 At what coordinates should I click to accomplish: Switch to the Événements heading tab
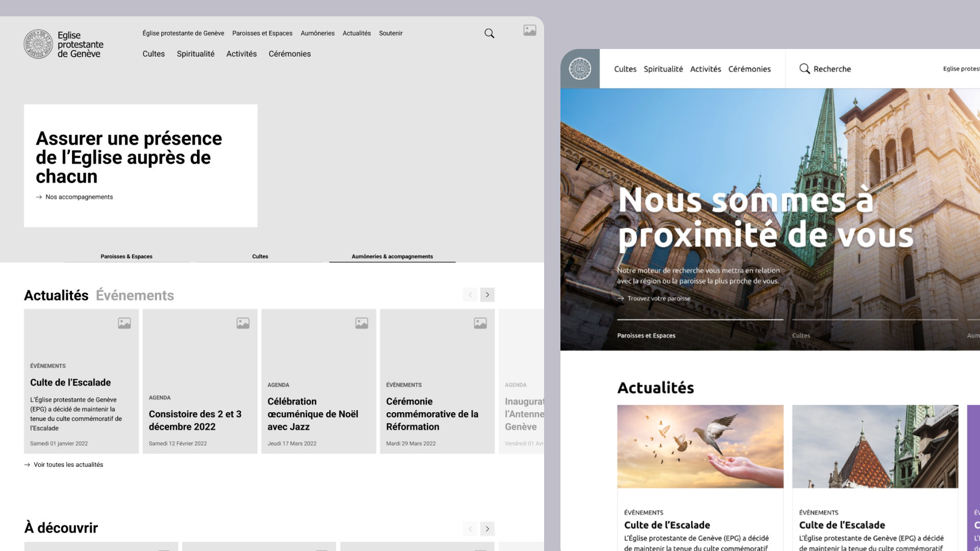(x=135, y=295)
